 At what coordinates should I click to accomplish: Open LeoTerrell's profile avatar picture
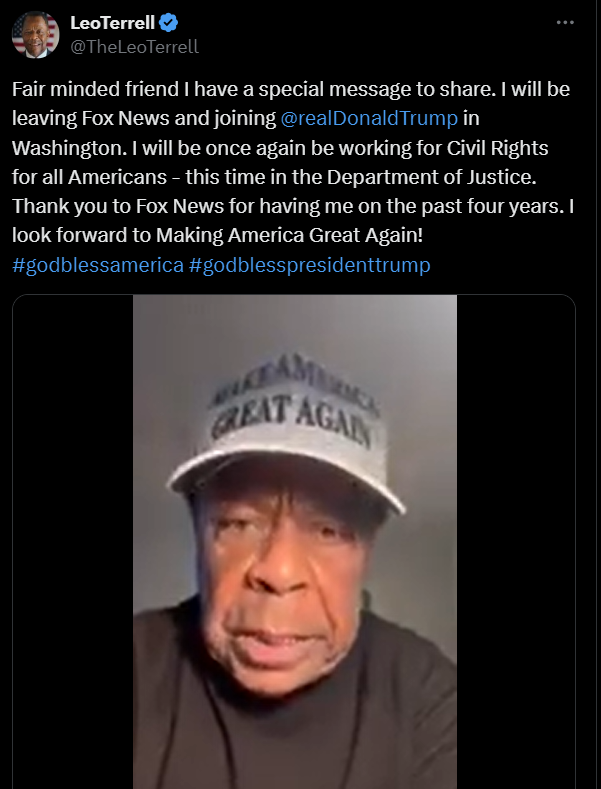coord(35,35)
